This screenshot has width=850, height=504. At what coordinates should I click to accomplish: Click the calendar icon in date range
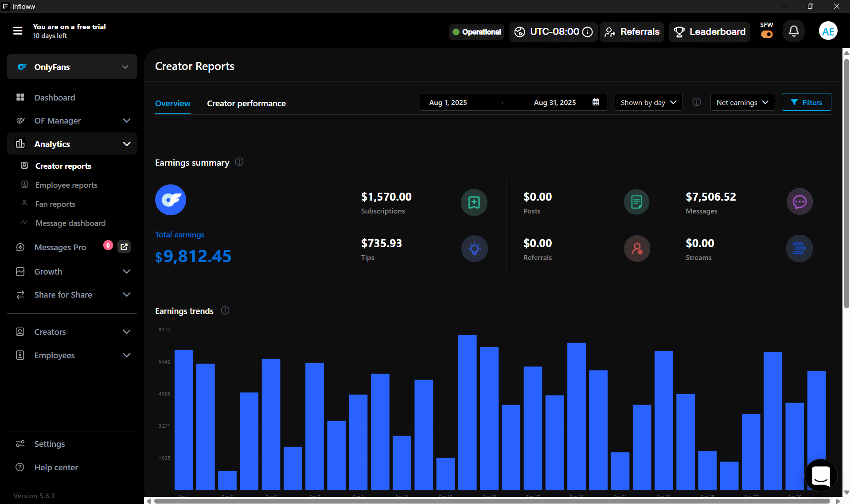coord(596,102)
